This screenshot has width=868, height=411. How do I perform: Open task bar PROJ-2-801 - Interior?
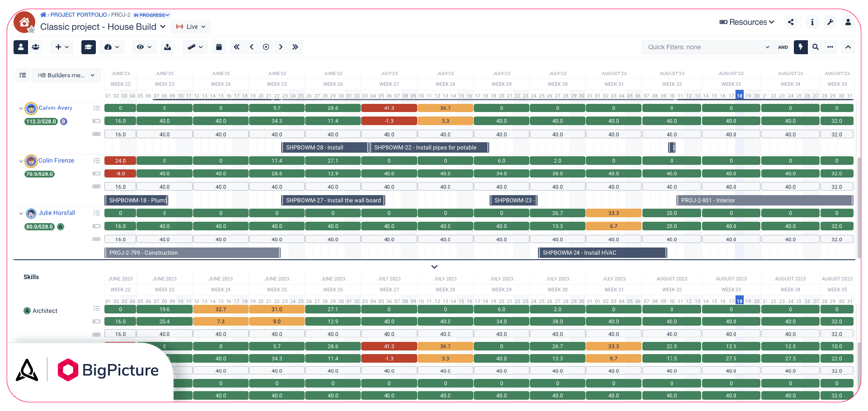(x=765, y=200)
